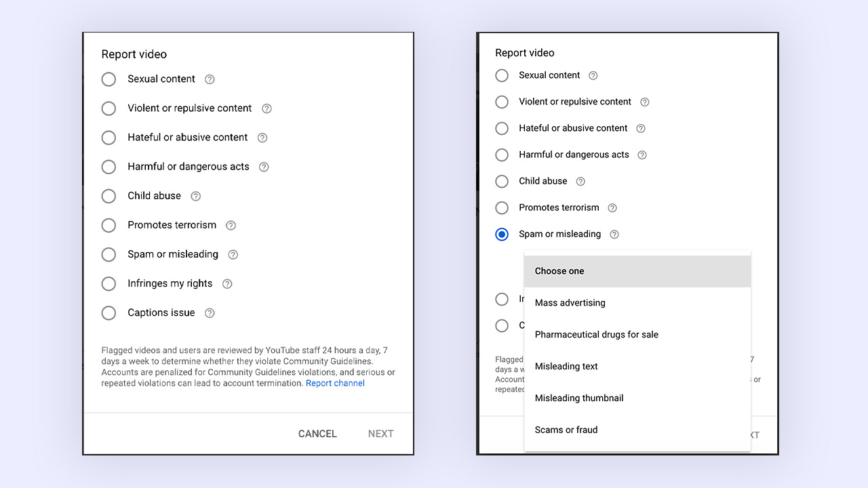Choose Pharmaceutical drugs for sale option

[637, 335]
